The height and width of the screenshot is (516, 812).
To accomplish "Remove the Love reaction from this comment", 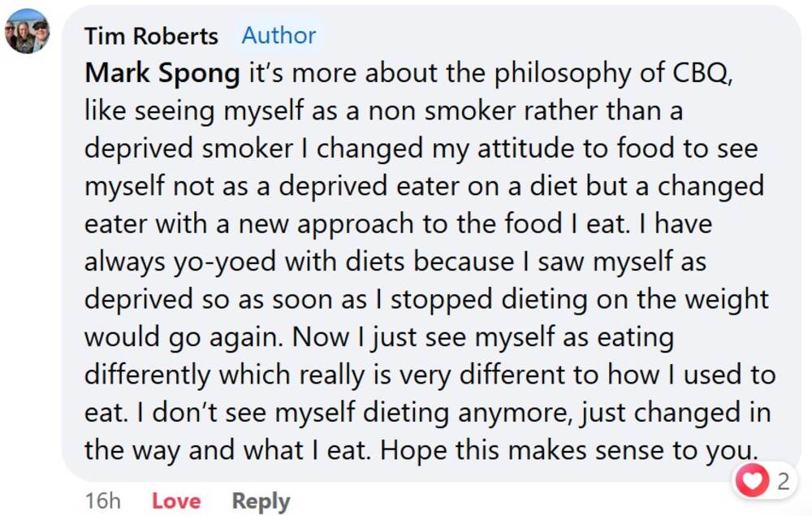I will coord(176,501).
